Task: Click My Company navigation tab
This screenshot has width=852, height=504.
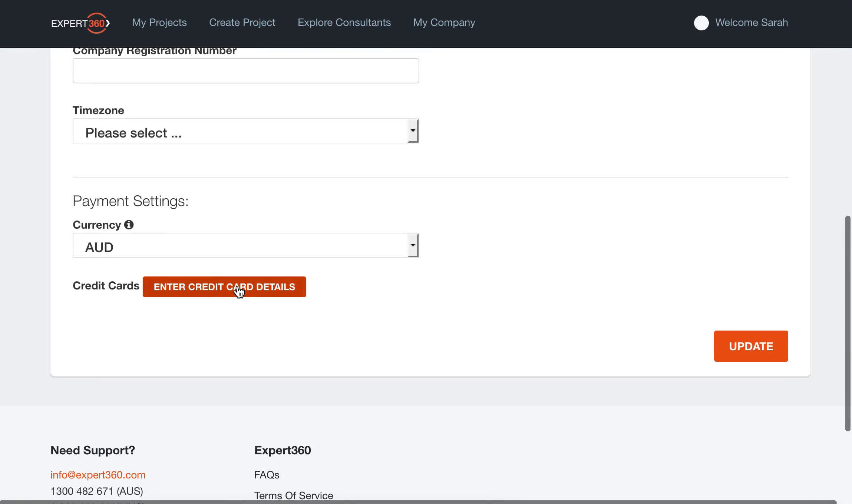Action: click(x=444, y=23)
